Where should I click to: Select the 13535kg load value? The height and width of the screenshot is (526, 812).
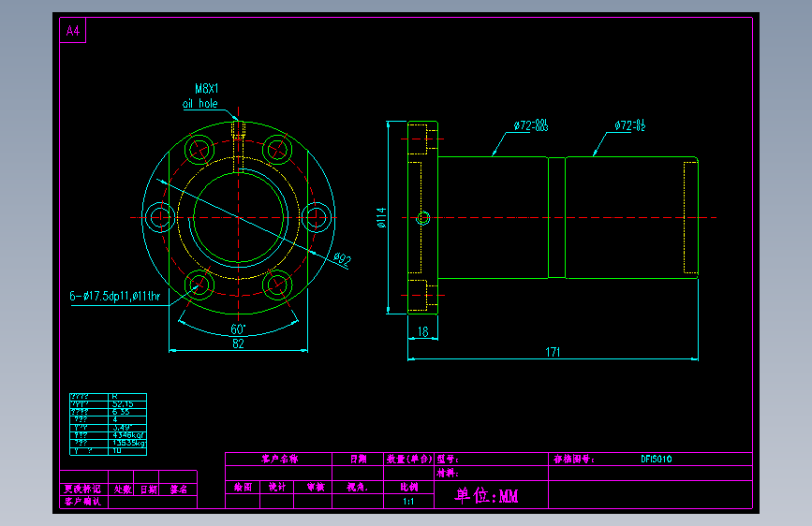point(129,443)
